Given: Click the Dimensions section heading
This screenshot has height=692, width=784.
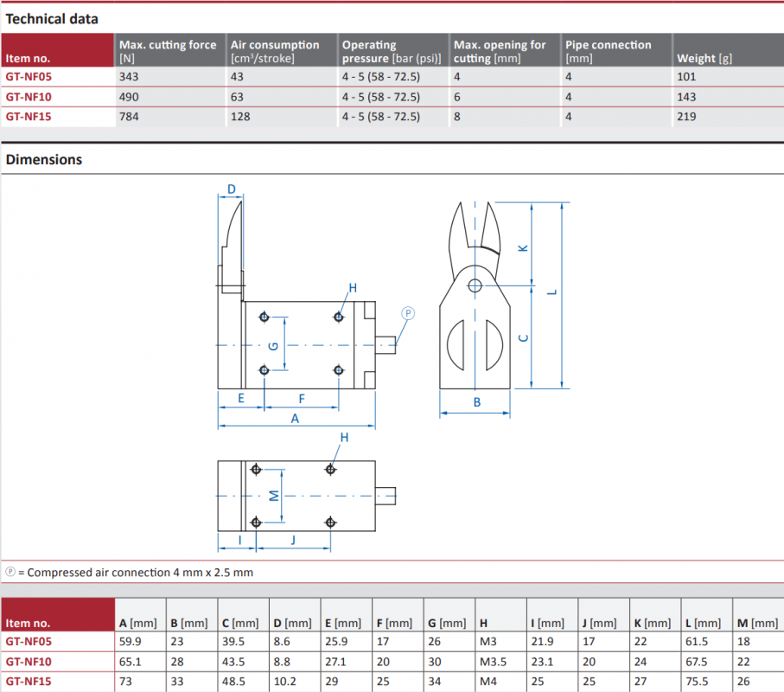Looking at the screenshot, I should pos(44,160).
